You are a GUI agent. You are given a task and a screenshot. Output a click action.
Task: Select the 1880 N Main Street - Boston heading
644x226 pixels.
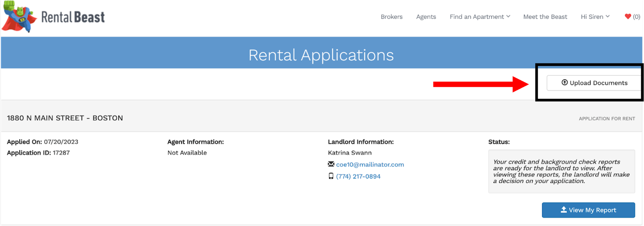[x=65, y=118]
